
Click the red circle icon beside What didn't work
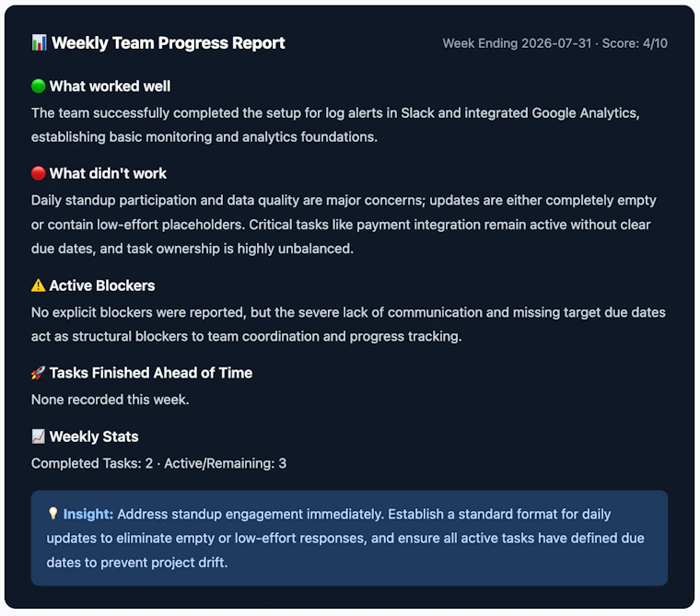point(39,173)
